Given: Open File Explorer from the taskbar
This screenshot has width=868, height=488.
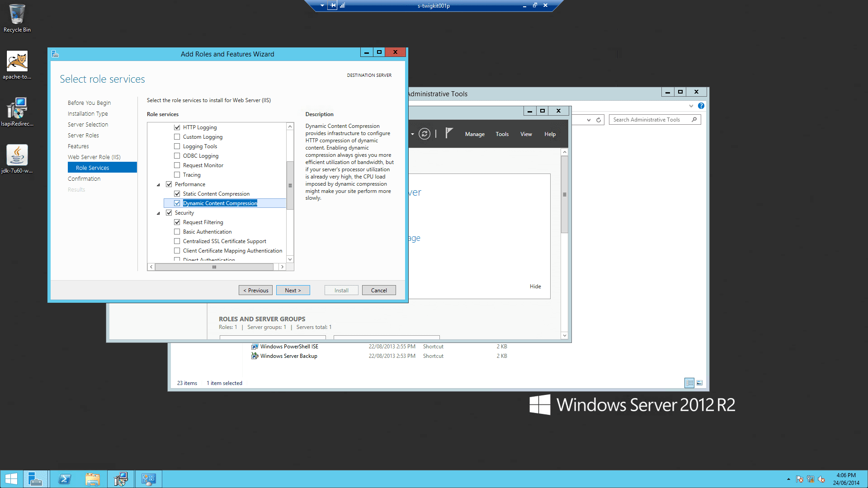Looking at the screenshot, I should [93, 479].
